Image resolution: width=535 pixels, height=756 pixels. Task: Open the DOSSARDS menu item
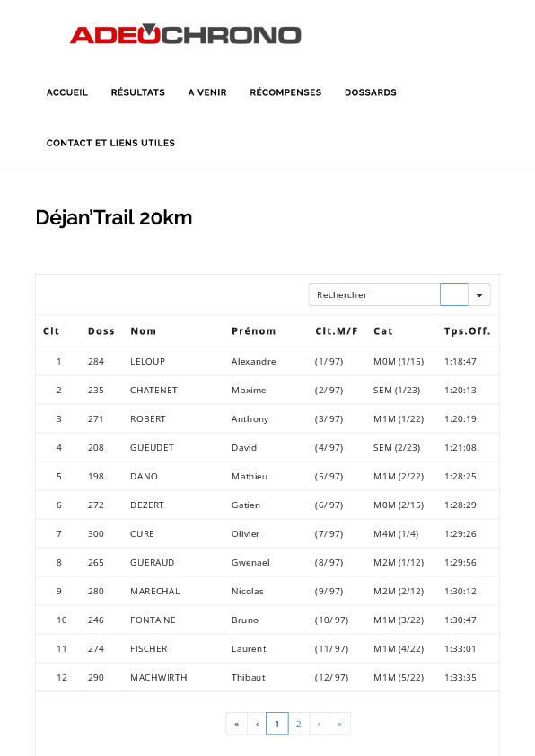pos(370,92)
